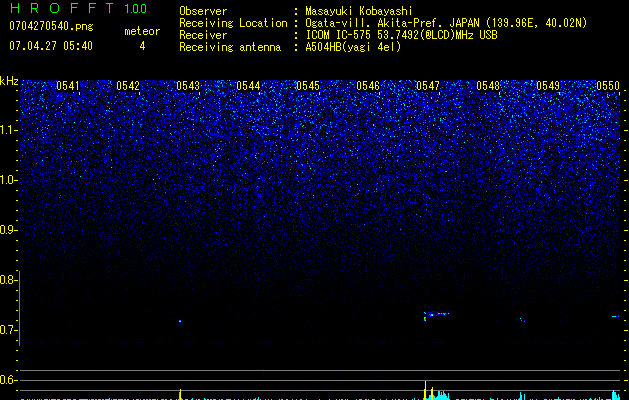Click the Receiving Location label
The height and width of the screenshot is (400, 629).
pos(233,23)
